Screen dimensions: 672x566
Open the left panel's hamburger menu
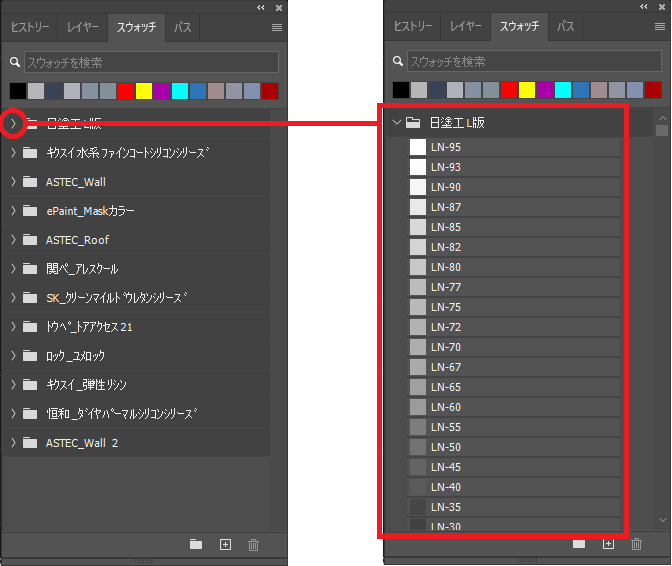click(x=277, y=27)
